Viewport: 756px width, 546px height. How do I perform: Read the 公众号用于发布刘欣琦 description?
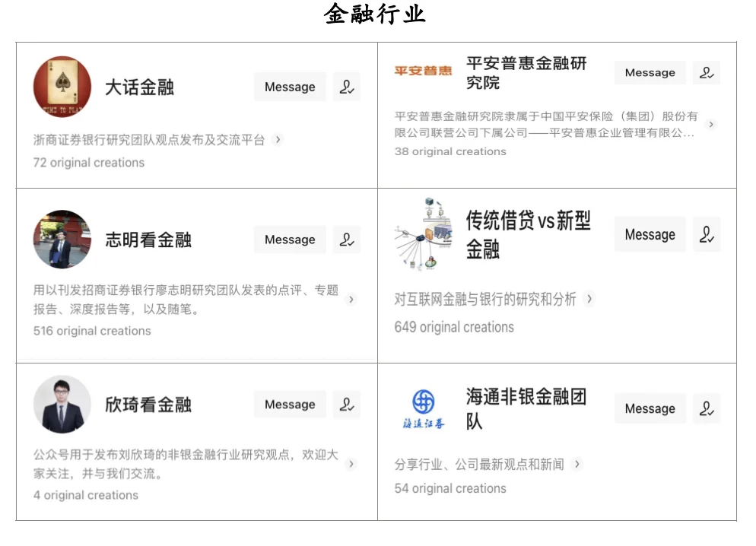coord(186,464)
